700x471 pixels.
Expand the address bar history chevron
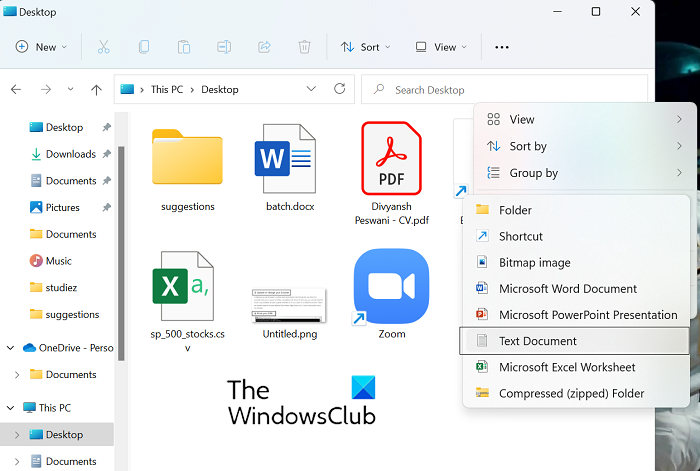click(x=311, y=89)
